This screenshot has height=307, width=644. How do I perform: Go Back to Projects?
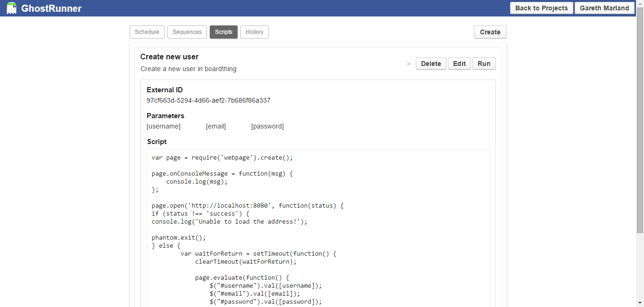click(x=542, y=8)
